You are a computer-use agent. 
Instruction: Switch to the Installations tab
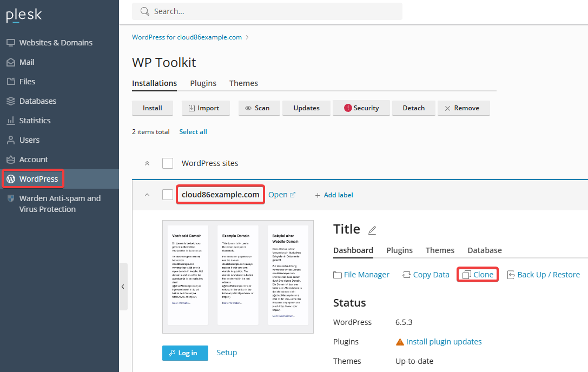coord(155,83)
